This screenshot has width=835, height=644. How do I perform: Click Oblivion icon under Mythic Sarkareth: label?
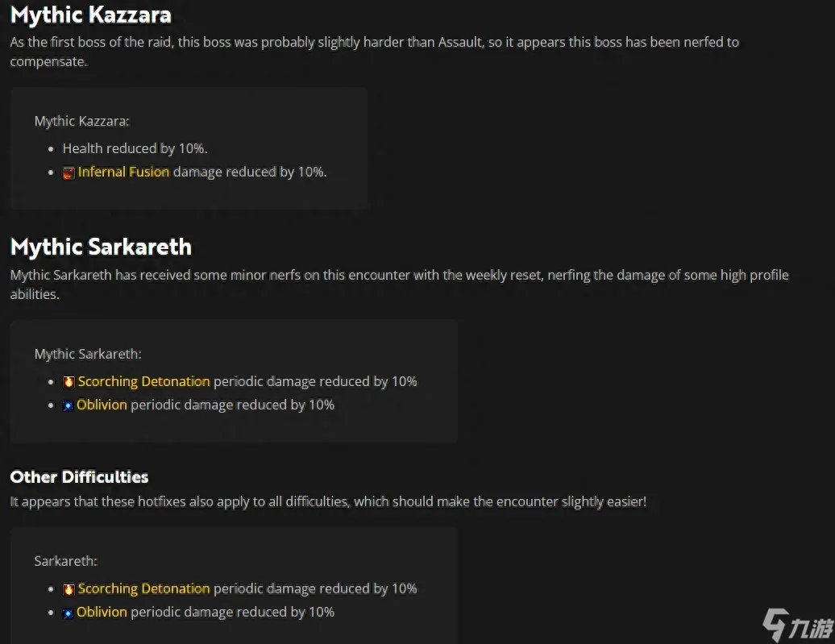click(69, 405)
